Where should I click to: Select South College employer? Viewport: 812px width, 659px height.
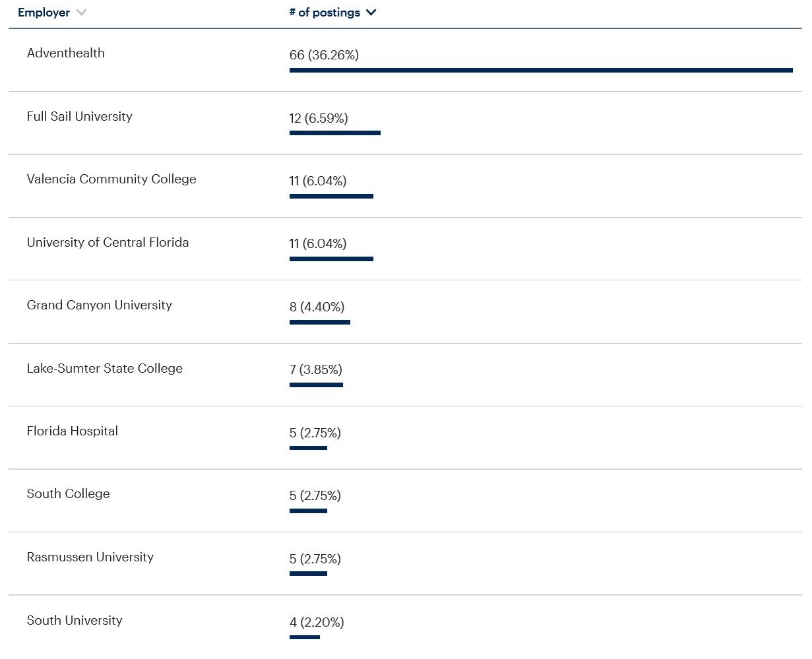coord(68,494)
